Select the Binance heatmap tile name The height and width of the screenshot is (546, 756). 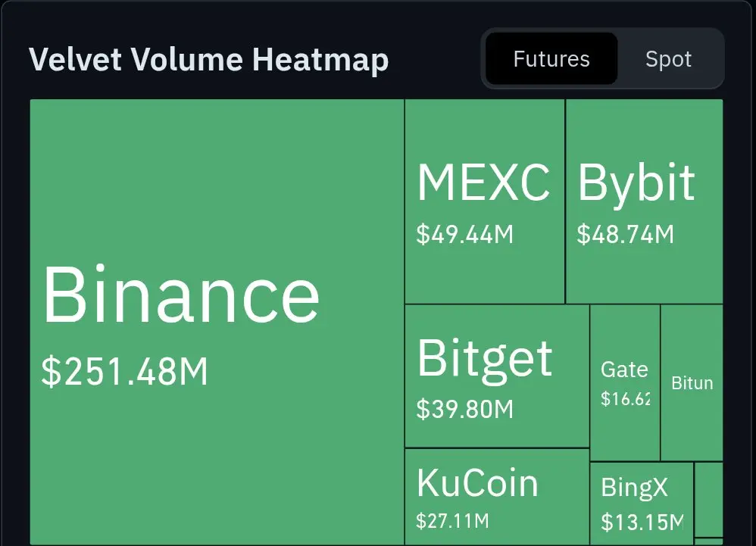(181, 294)
